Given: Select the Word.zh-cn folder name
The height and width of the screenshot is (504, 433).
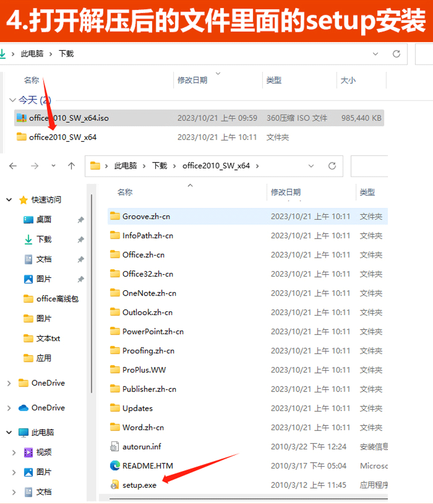Looking at the screenshot, I should pyautogui.click(x=143, y=428).
